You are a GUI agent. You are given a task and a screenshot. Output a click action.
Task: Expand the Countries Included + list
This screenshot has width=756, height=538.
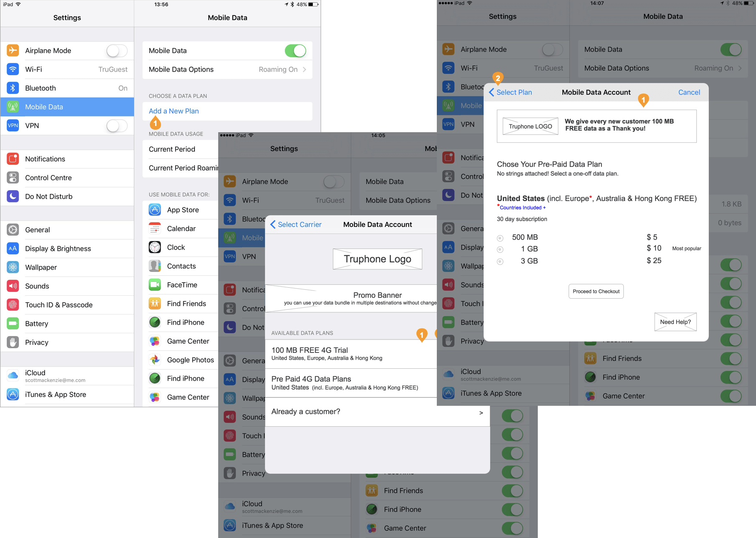[x=522, y=208]
